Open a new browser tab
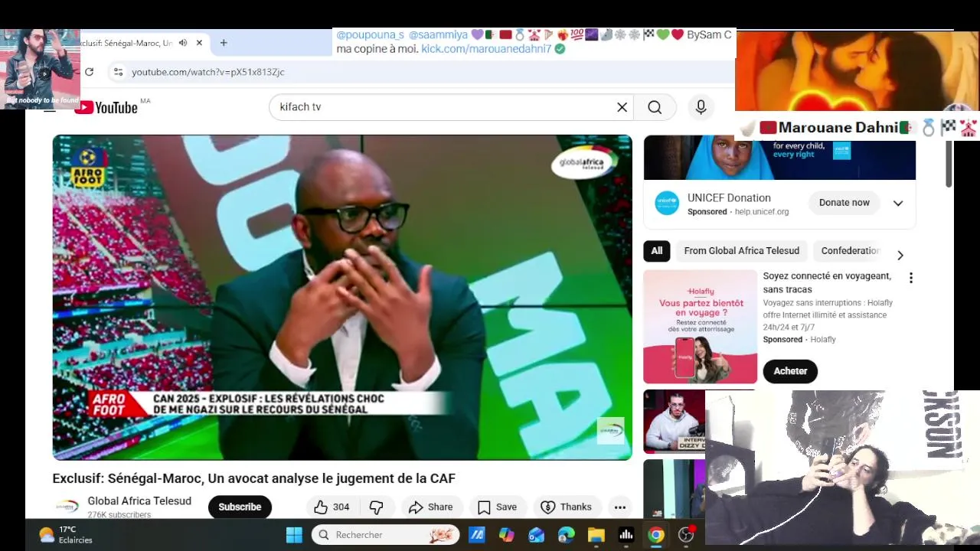This screenshot has height=551, width=980. 224,43
